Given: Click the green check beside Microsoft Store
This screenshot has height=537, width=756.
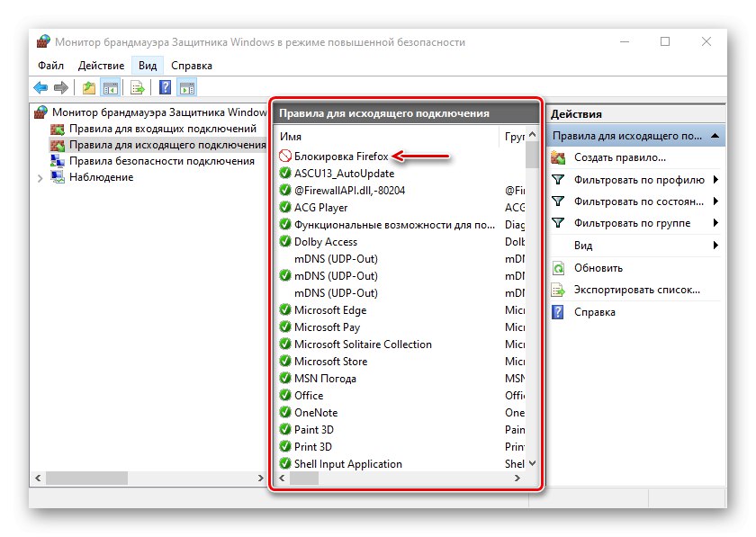Looking at the screenshot, I should pyautogui.click(x=285, y=361).
